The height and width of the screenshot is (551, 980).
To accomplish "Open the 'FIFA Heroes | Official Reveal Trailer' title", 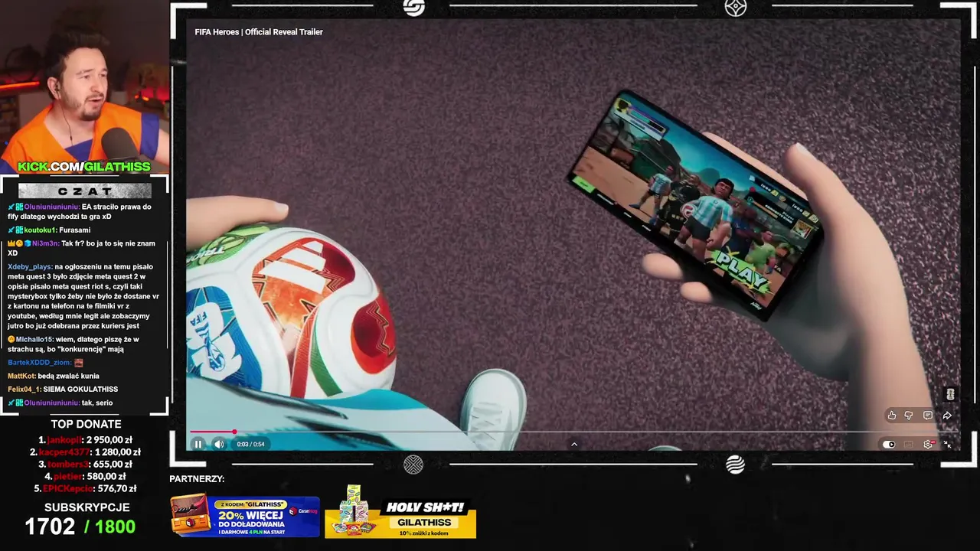I will point(259,32).
